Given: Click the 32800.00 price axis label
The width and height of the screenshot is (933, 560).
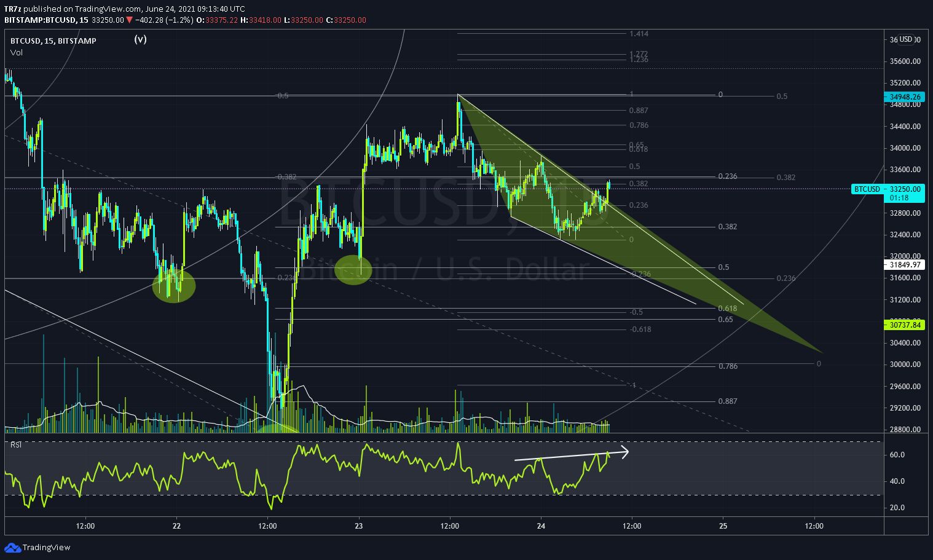Looking at the screenshot, I should [x=905, y=213].
